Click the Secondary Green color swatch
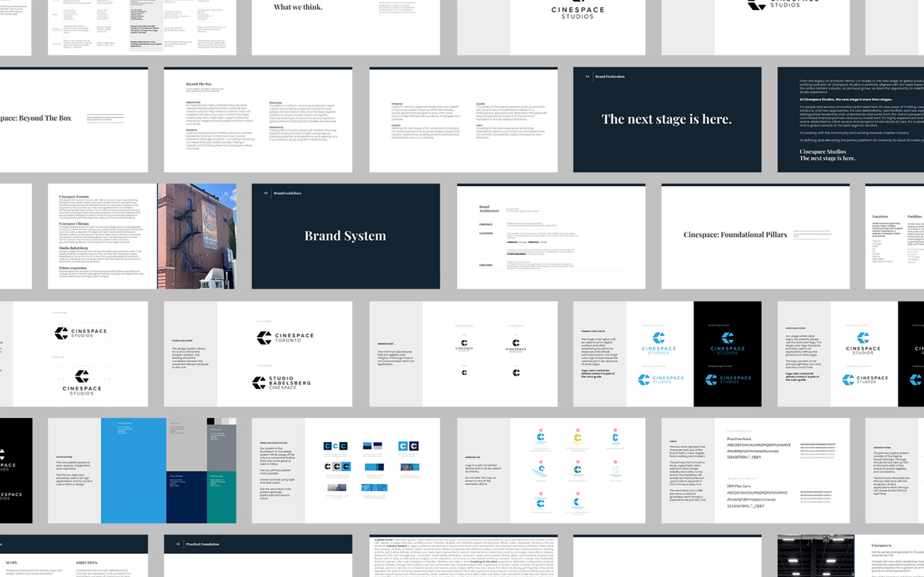The height and width of the screenshot is (577, 924). coord(221,497)
